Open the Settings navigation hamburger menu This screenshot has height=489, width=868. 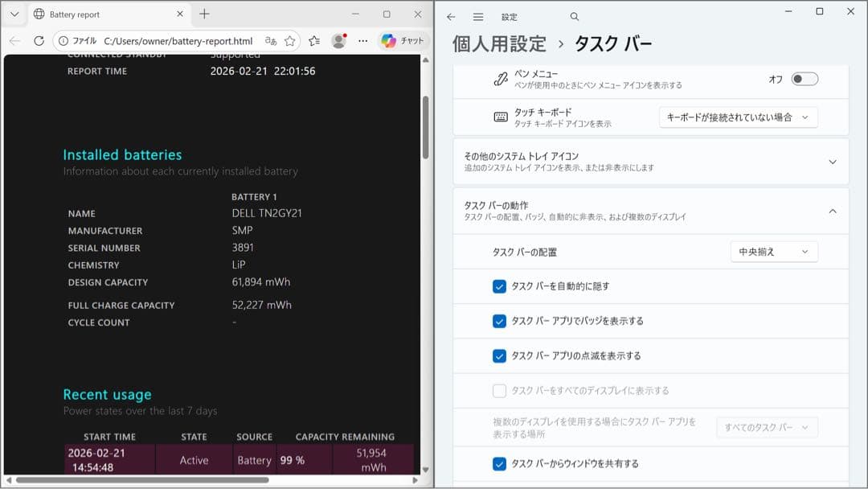point(477,16)
